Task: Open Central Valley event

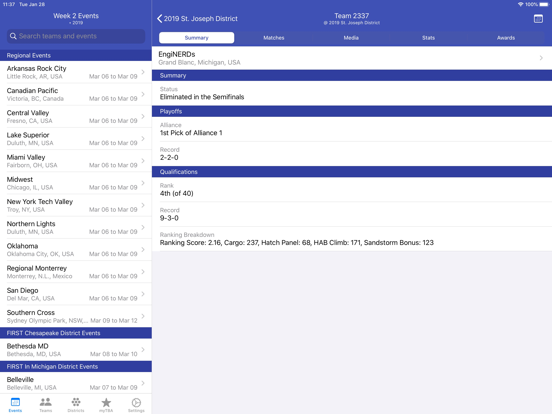Action: pyautogui.click(x=76, y=117)
